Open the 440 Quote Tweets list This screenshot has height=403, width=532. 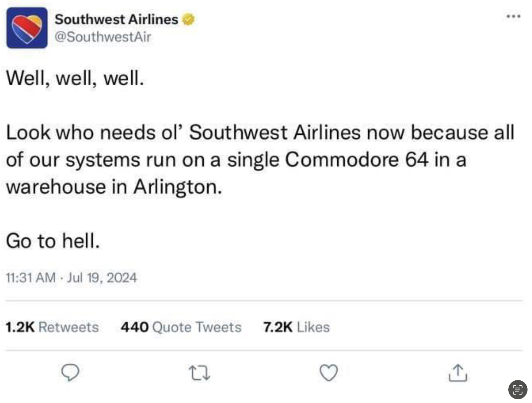181,327
